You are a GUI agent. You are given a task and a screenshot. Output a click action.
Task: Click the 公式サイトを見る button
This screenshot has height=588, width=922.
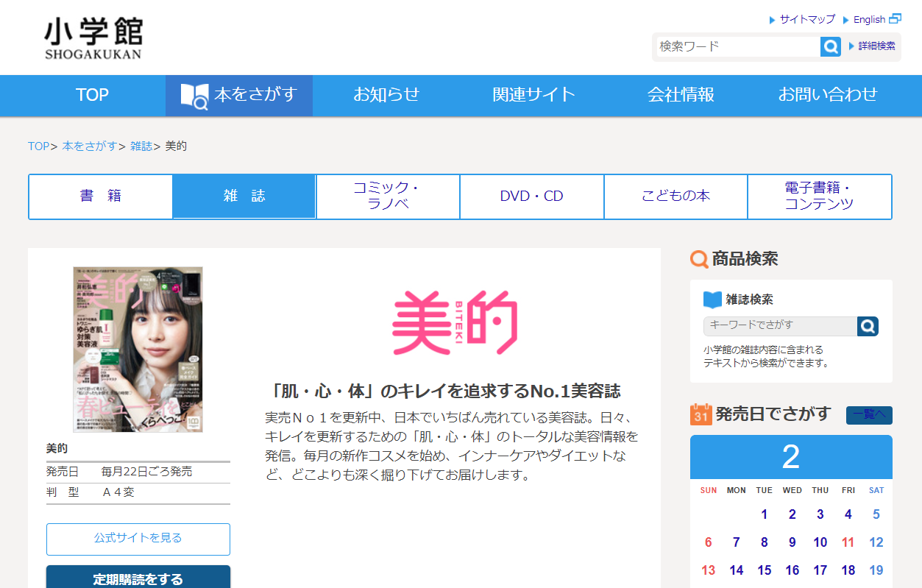click(138, 539)
